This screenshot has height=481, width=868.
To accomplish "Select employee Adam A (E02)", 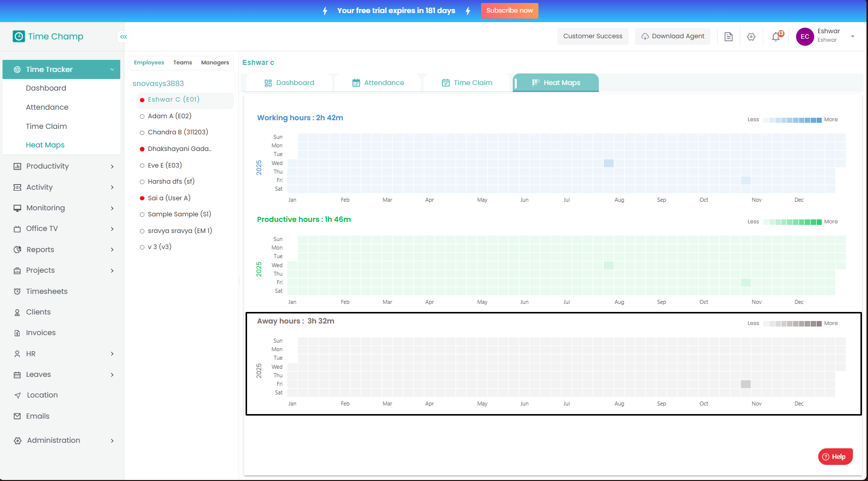I will point(170,116).
